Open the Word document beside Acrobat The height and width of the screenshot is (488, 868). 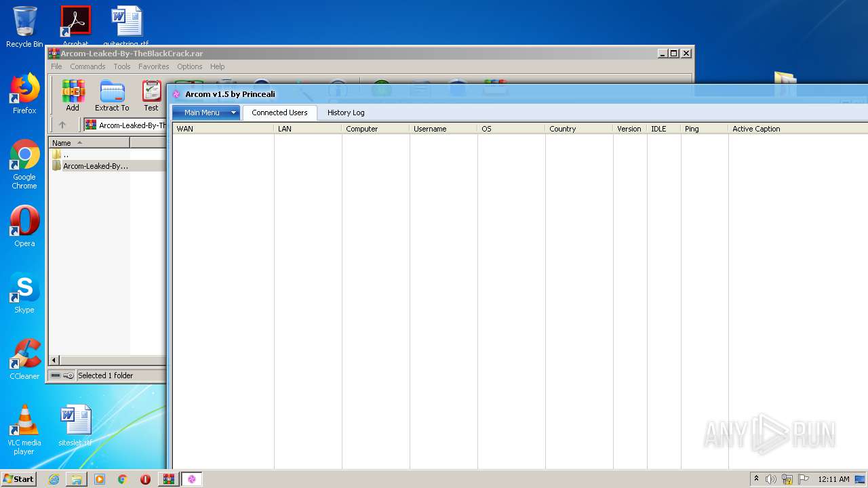click(x=126, y=26)
